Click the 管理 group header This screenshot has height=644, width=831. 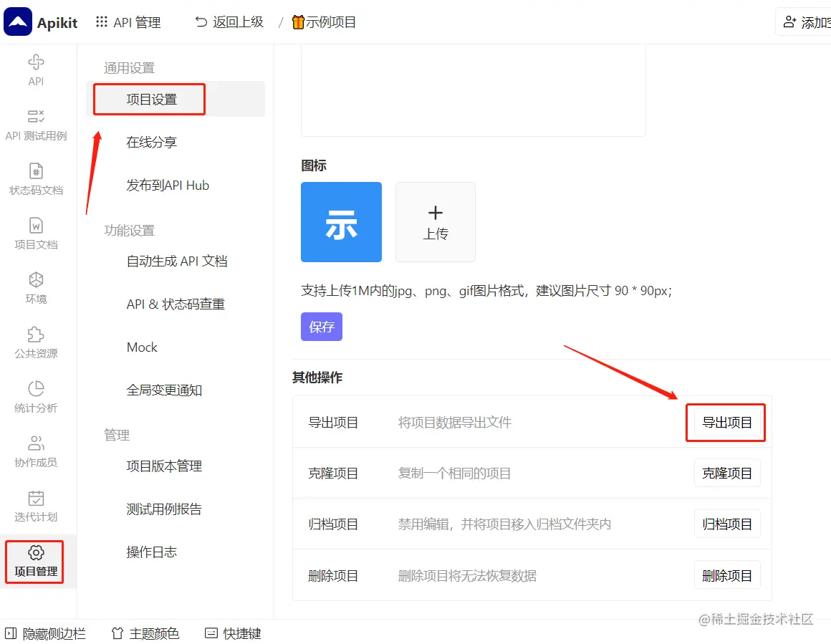coord(117,435)
